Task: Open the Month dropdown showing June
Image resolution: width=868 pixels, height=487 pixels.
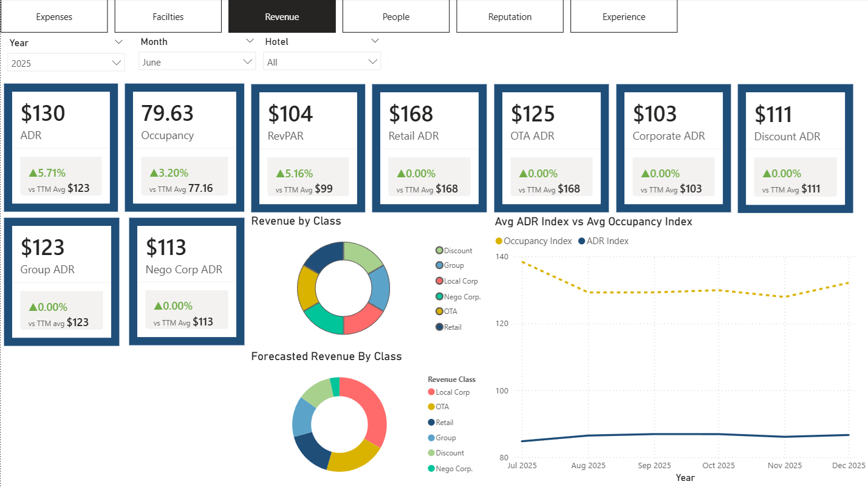Action: [197, 62]
